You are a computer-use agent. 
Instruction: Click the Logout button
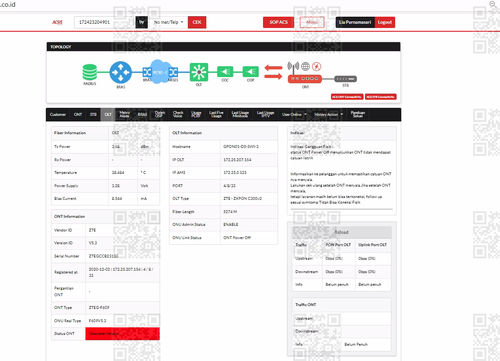(385, 22)
